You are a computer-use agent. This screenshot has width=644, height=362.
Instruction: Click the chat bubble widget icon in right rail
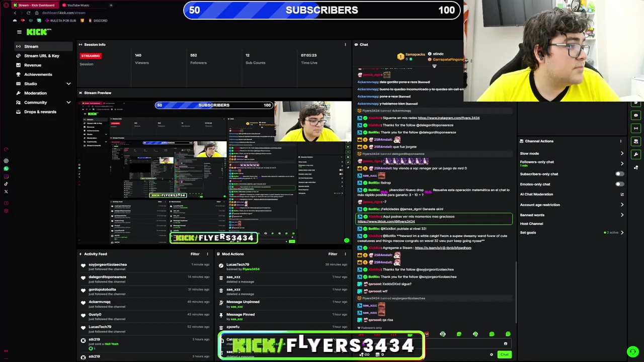click(x=636, y=115)
